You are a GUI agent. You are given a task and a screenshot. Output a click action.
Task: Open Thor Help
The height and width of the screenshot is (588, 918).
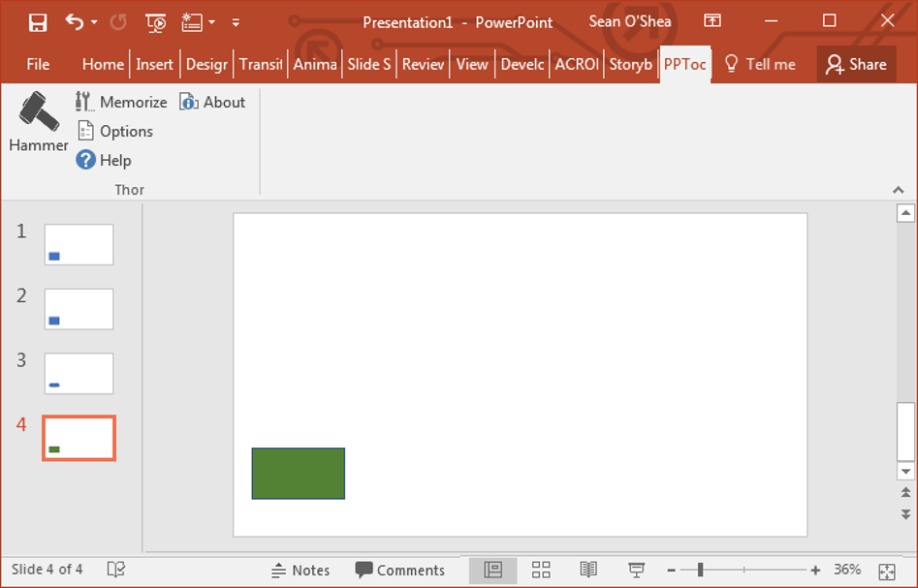point(104,160)
